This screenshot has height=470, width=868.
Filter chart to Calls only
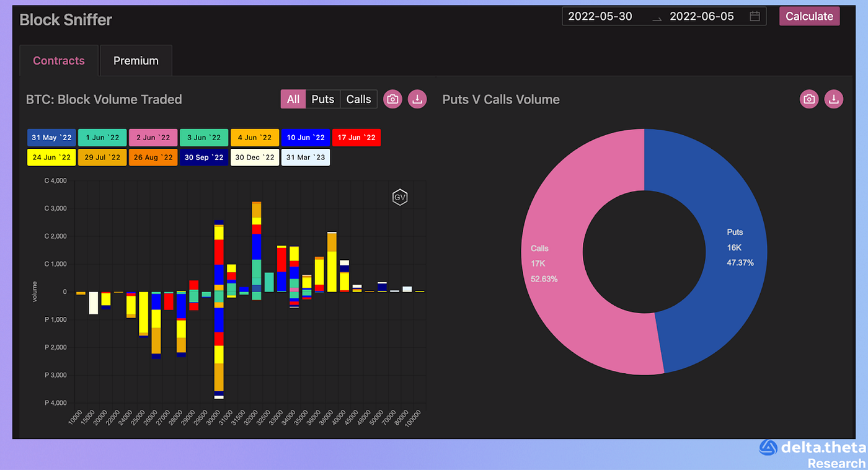pos(358,99)
